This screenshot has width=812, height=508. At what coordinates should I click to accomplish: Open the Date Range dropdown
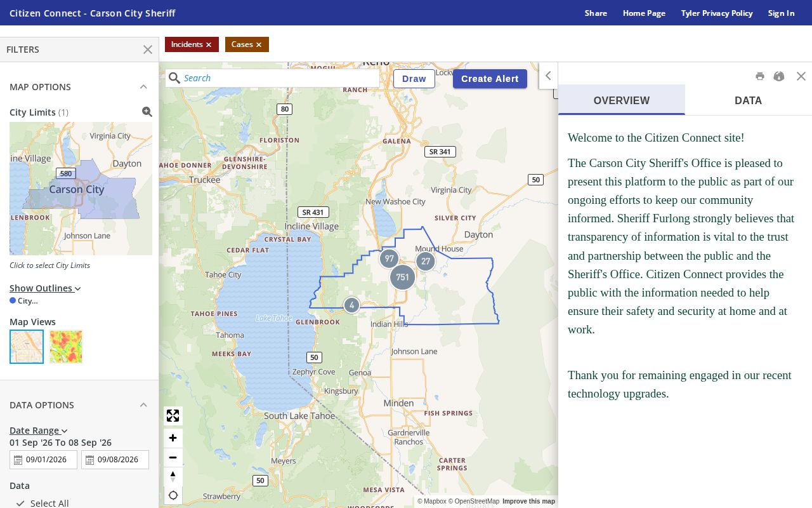[38, 431]
